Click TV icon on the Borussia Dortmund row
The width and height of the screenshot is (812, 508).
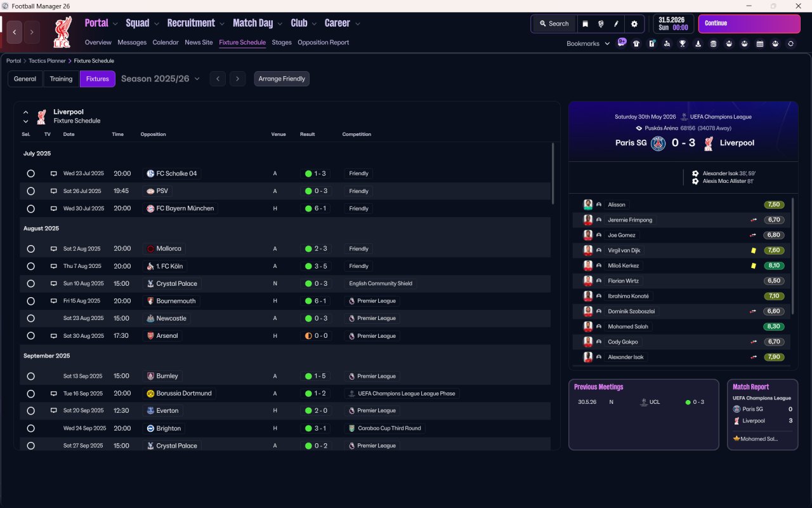click(54, 394)
